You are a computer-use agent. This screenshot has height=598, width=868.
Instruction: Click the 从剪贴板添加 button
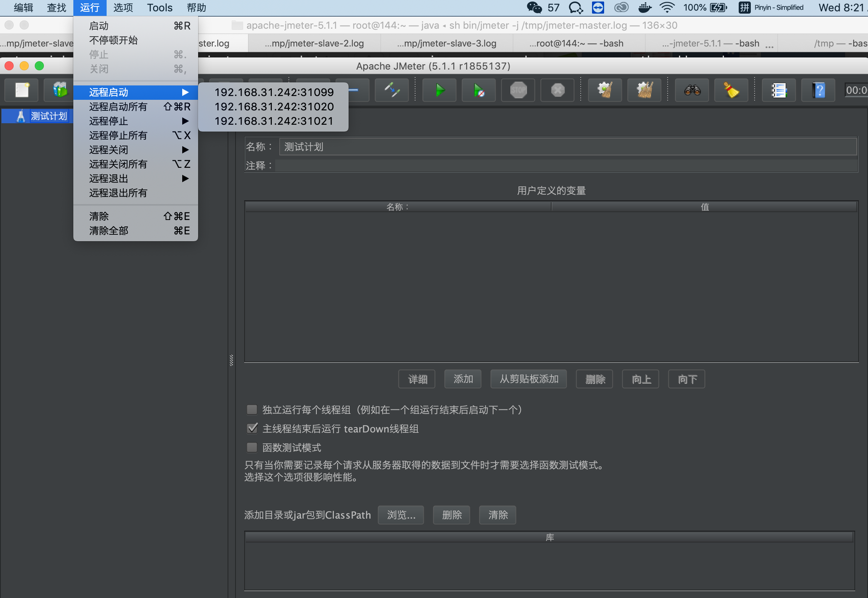click(529, 379)
